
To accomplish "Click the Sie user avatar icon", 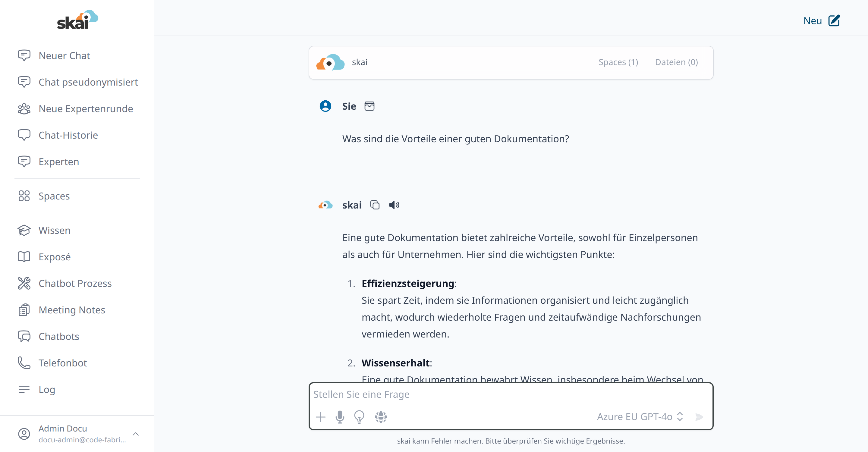I will click(x=325, y=106).
